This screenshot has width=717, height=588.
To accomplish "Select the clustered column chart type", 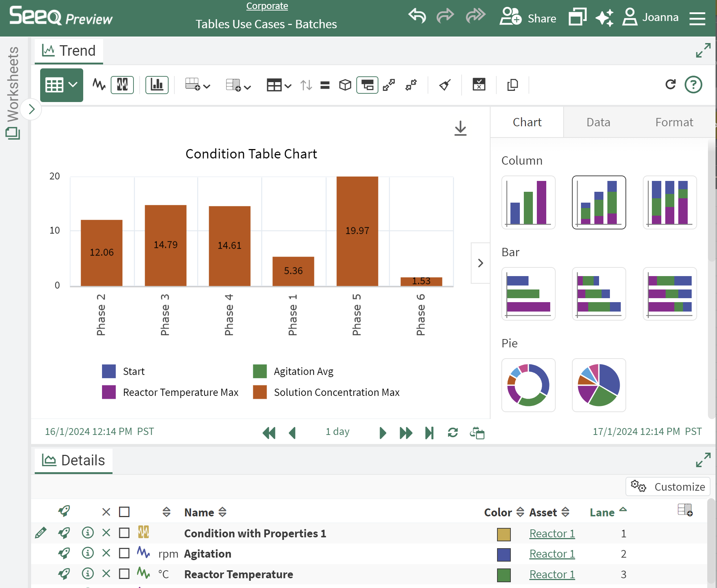I will (x=529, y=202).
